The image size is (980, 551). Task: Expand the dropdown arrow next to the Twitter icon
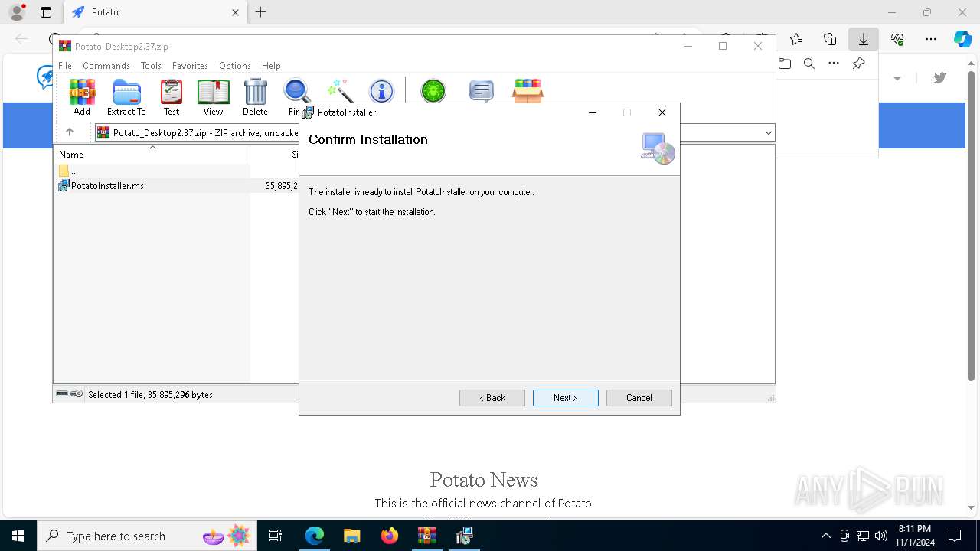coord(897,78)
